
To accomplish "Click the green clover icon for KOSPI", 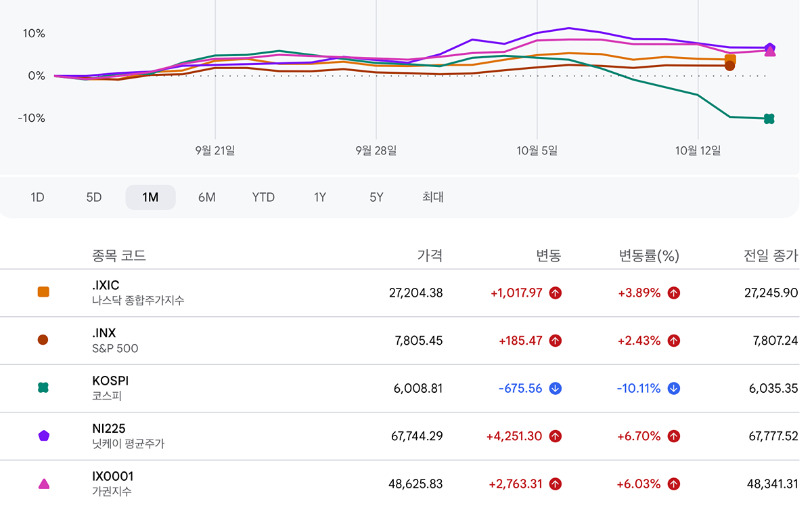I will (x=43, y=388).
